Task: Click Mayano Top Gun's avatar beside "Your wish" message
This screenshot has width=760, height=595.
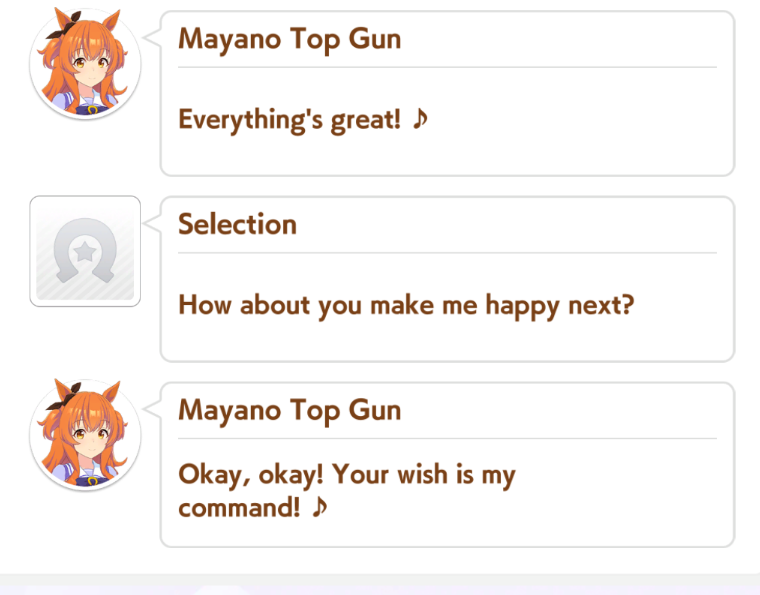Action: click(85, 435)
